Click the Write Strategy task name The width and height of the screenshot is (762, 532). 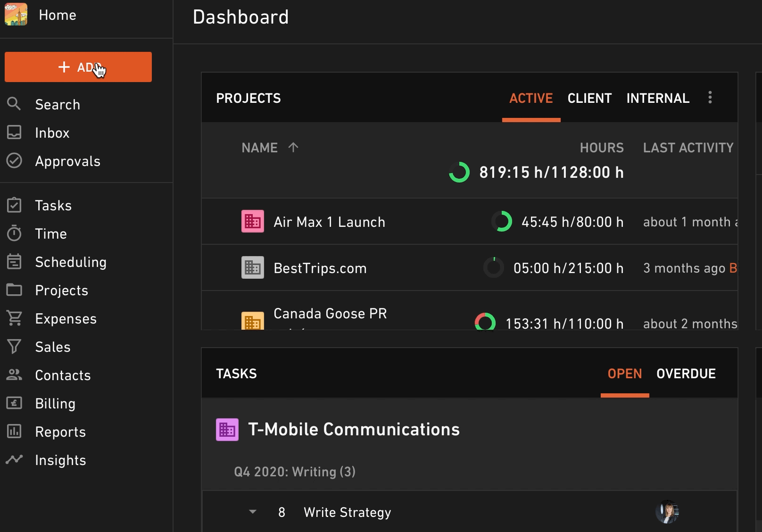pyautogui.click(x=348, y=512)
